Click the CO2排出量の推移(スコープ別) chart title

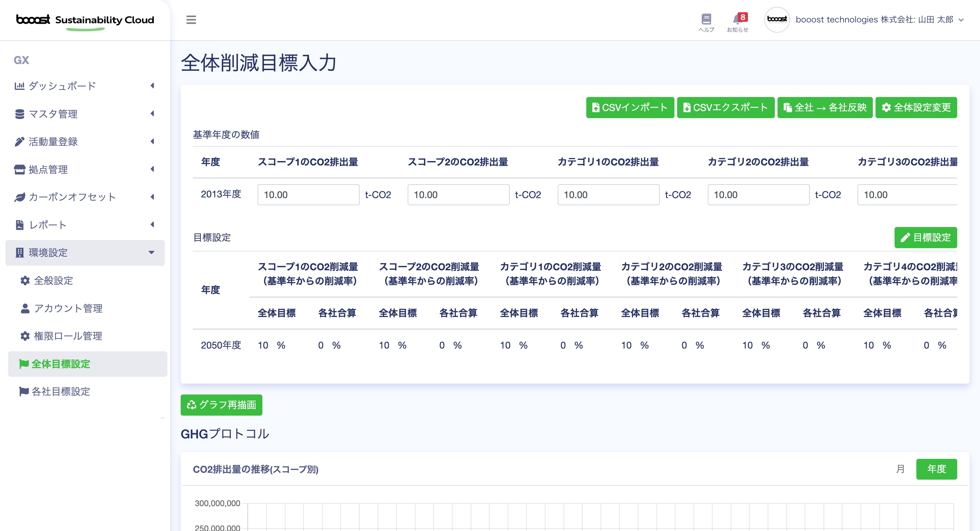click(256, 469)
